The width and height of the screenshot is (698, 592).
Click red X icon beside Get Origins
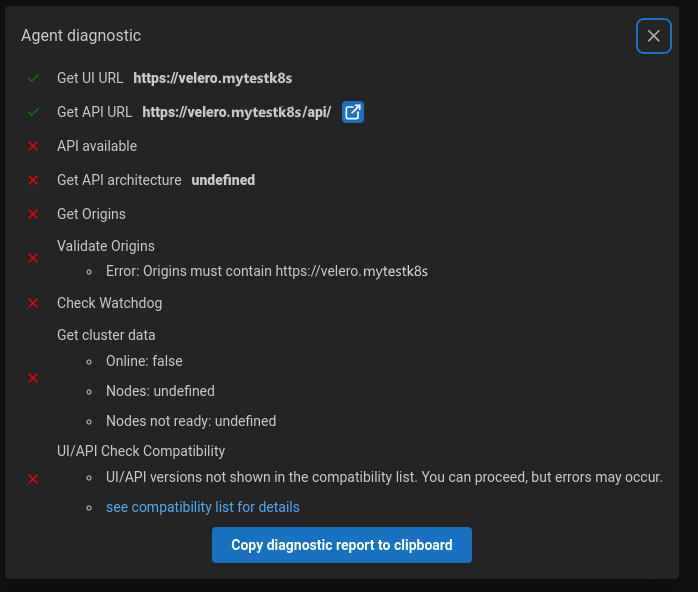pyautogui.click(x=33, y=214)
